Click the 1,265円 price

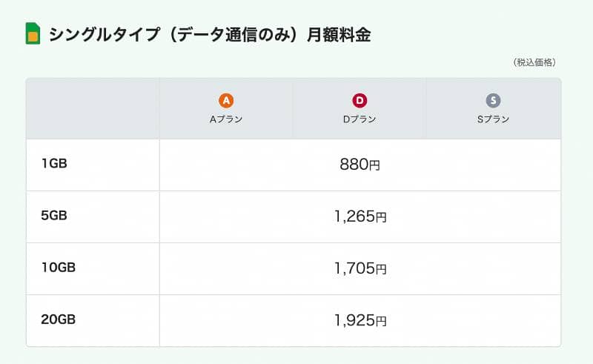click(360, 216)
